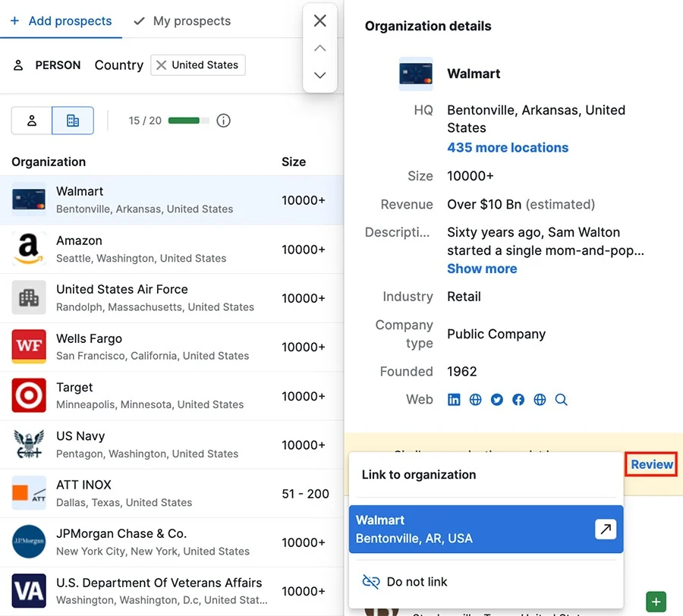Open 435 more locations link
The width and height of the screenshot is (683, 616).
pos(508,148)
